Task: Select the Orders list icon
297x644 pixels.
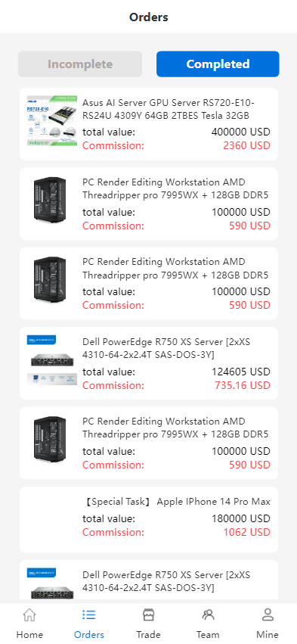Action: click(x=89, y=614)
